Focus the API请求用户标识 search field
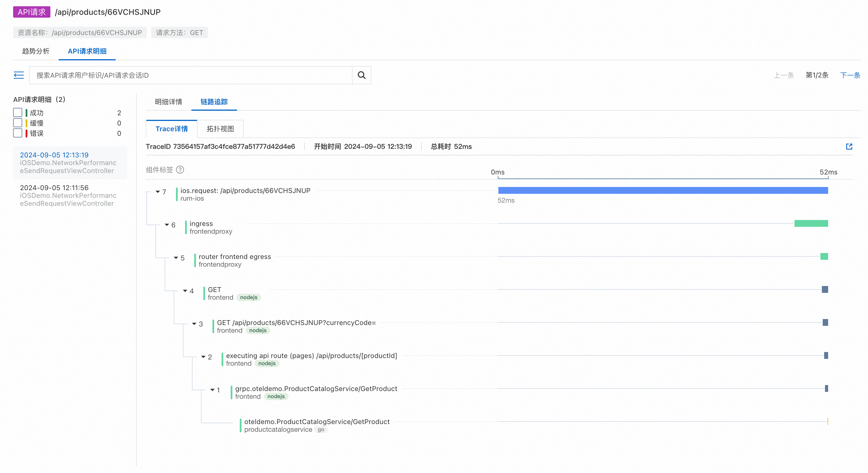This screenshot has height=473, width=868. coord(191,75)
